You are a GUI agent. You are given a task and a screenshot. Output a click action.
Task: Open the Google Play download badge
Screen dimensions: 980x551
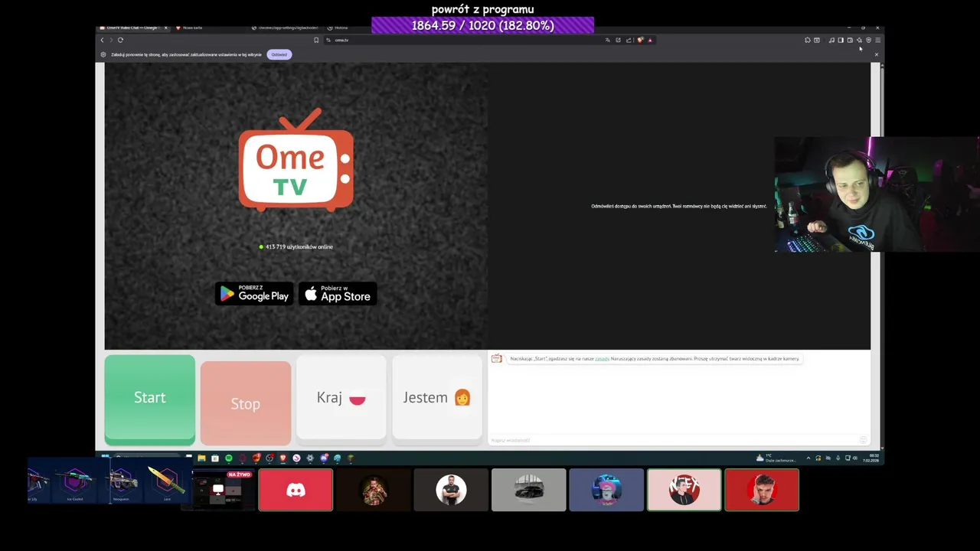click(x=254, y=294)
